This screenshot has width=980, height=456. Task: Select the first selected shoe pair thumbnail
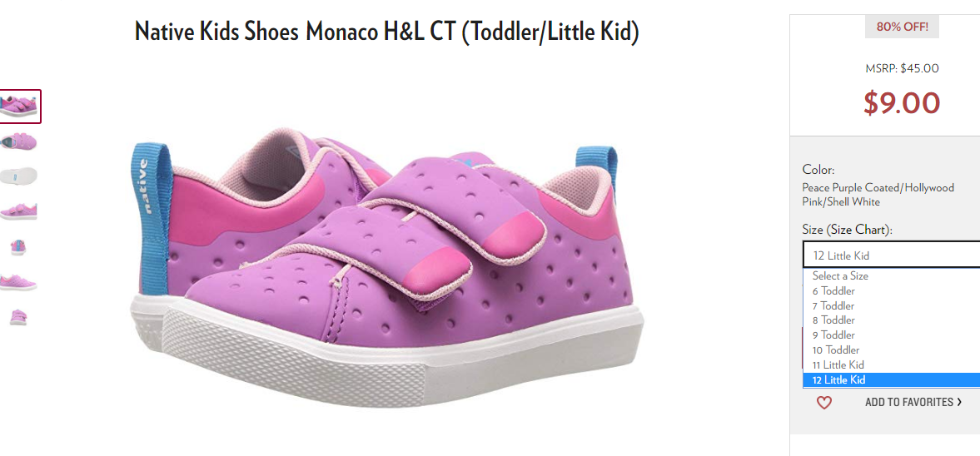20,107
